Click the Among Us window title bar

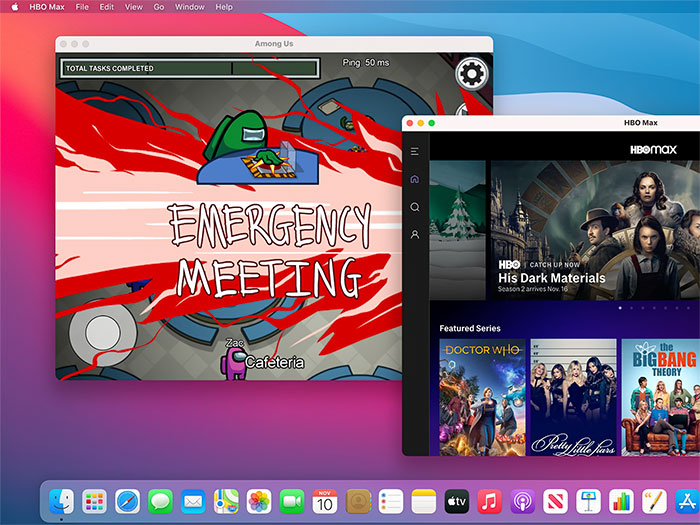click(x=274, y=44)
